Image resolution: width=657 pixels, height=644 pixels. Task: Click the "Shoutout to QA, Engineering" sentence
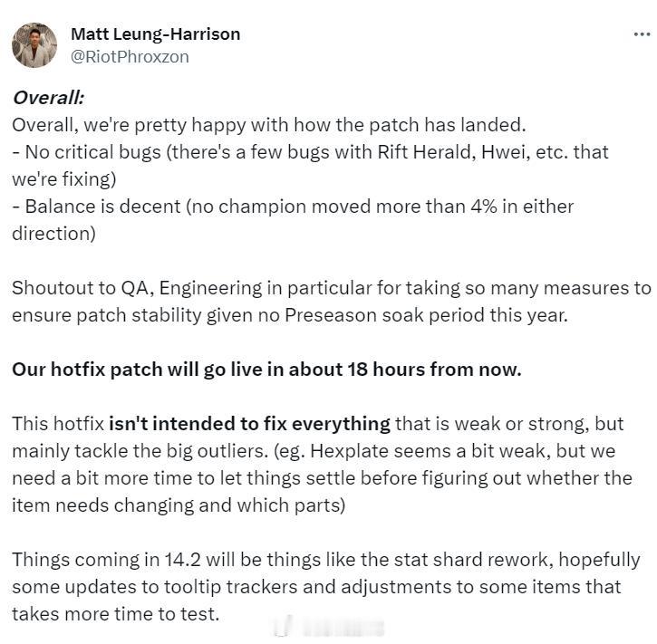coord(331,302)
